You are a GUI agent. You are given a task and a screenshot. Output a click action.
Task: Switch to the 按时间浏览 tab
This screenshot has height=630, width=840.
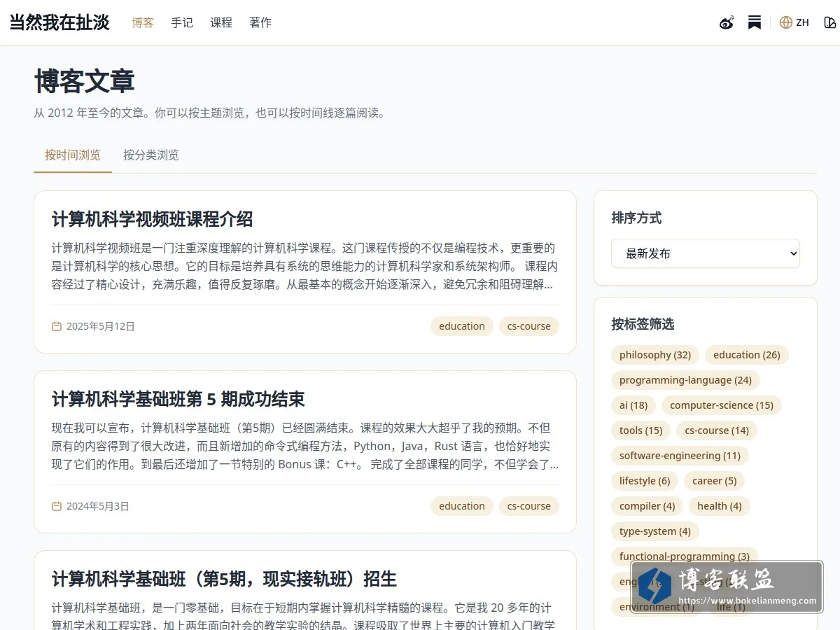click(x=73, y=155)
